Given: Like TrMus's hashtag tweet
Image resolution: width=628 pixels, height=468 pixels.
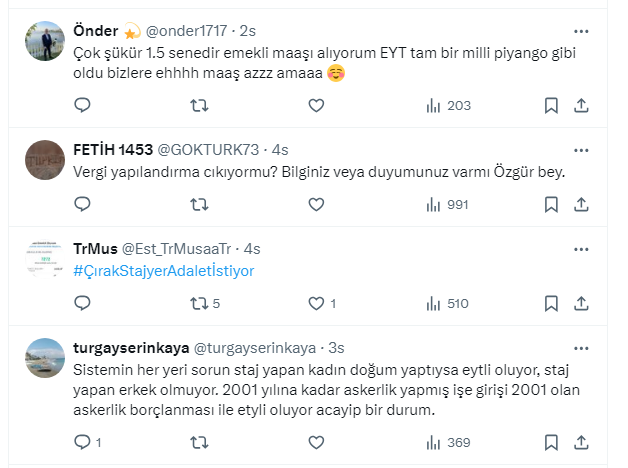Looking at the screenshot, I should [316, 303].
